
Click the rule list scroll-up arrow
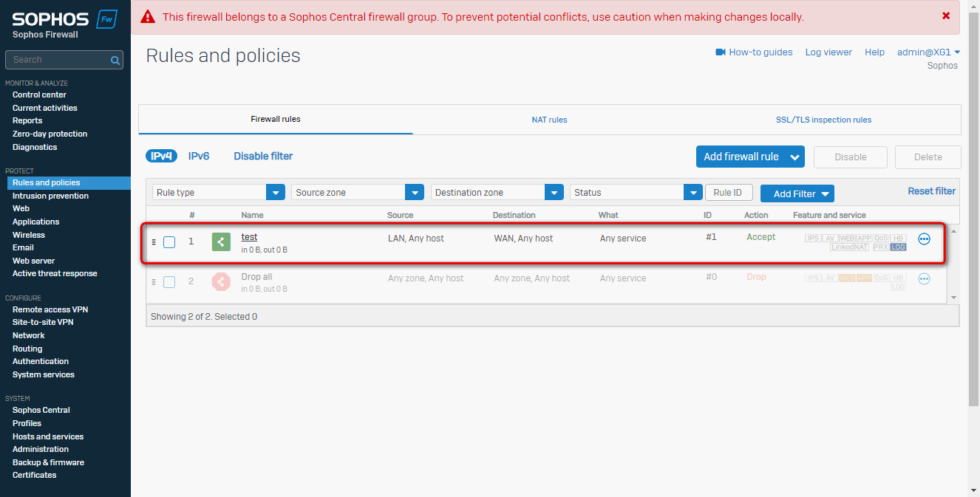[x=953, y=231]
